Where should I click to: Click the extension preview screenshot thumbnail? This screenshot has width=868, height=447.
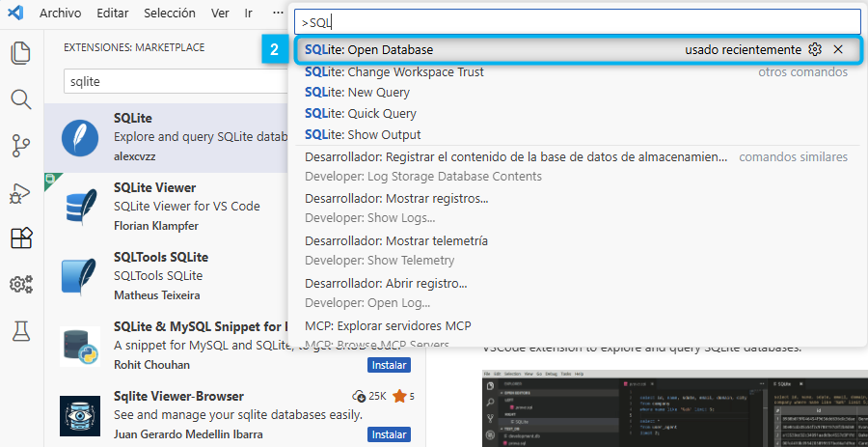point(673,405)
